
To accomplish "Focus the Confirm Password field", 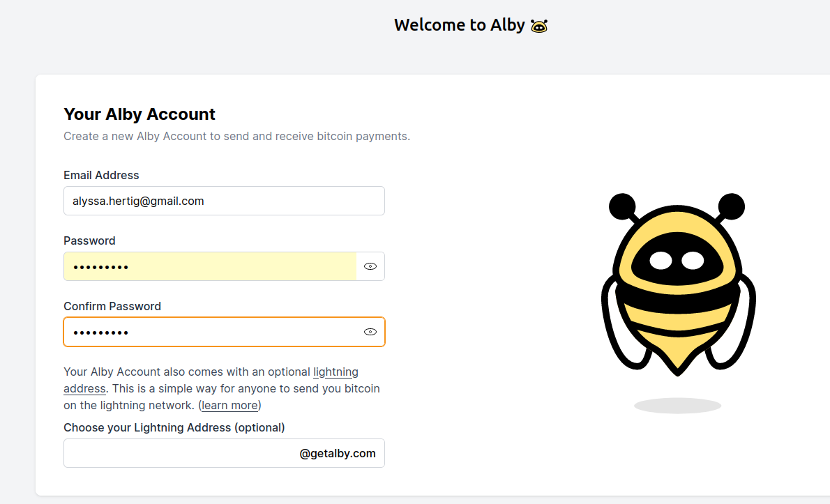I will coord(209,332).
